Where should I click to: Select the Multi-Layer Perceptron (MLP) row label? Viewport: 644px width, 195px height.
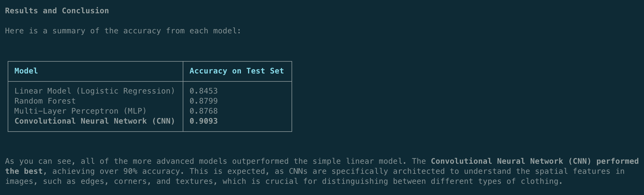click(x=80, y=111)
